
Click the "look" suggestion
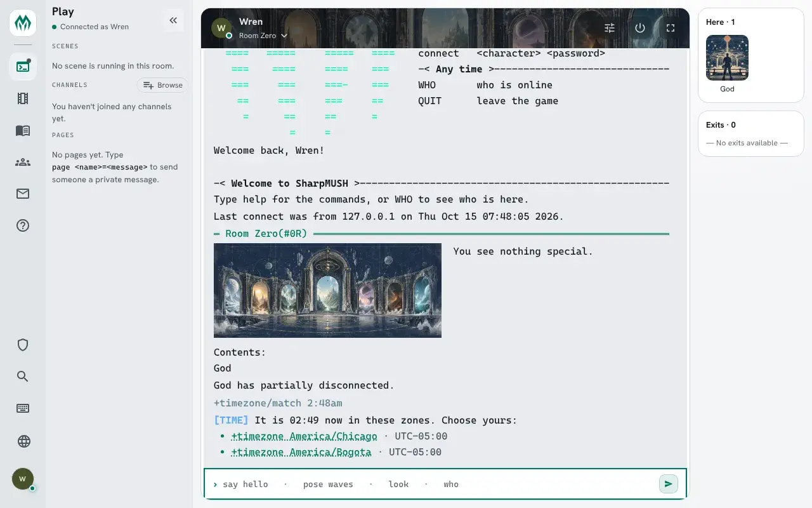tap(398, 485)
